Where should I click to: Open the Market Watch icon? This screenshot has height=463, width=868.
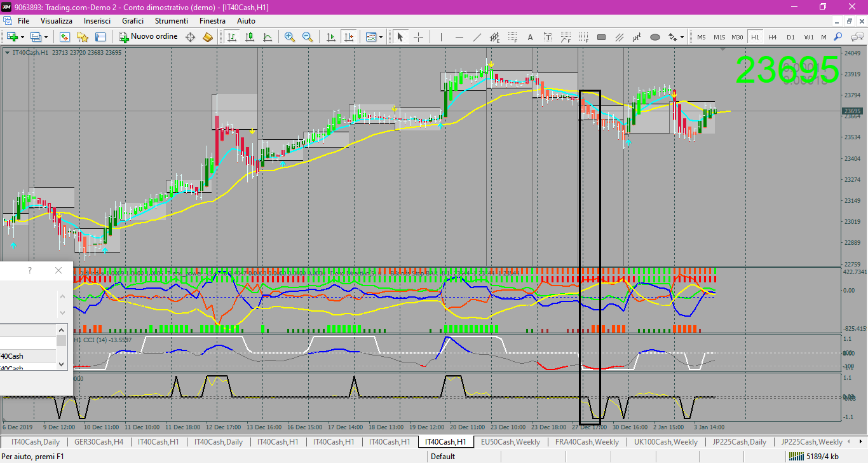tap(65, 37)
